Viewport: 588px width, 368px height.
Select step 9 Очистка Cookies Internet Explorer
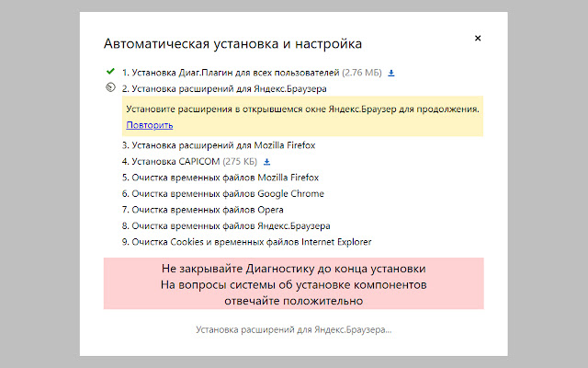247,242
